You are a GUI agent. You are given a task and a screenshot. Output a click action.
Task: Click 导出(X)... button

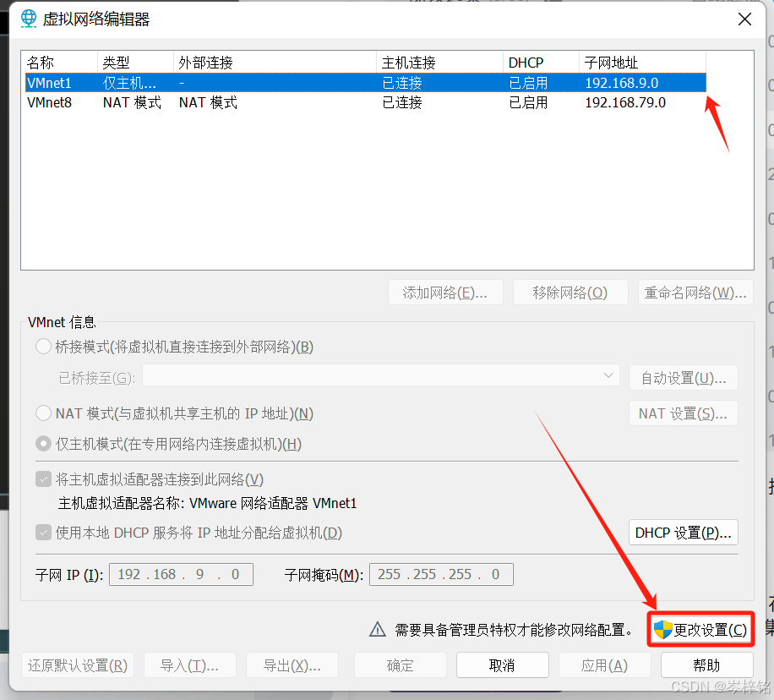pos(292,665)
